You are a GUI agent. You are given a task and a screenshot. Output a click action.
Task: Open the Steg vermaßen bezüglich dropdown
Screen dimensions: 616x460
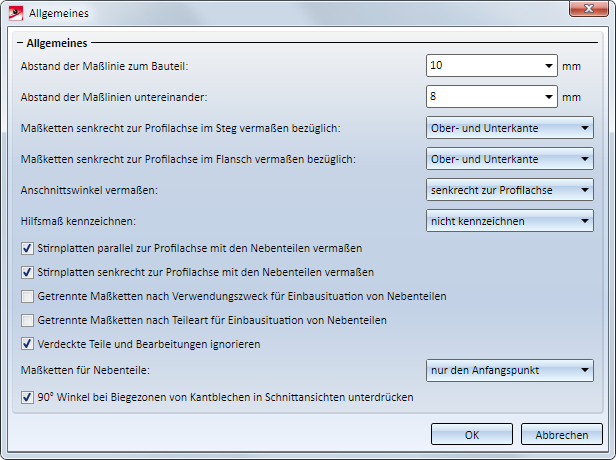[x=510, y=128]
